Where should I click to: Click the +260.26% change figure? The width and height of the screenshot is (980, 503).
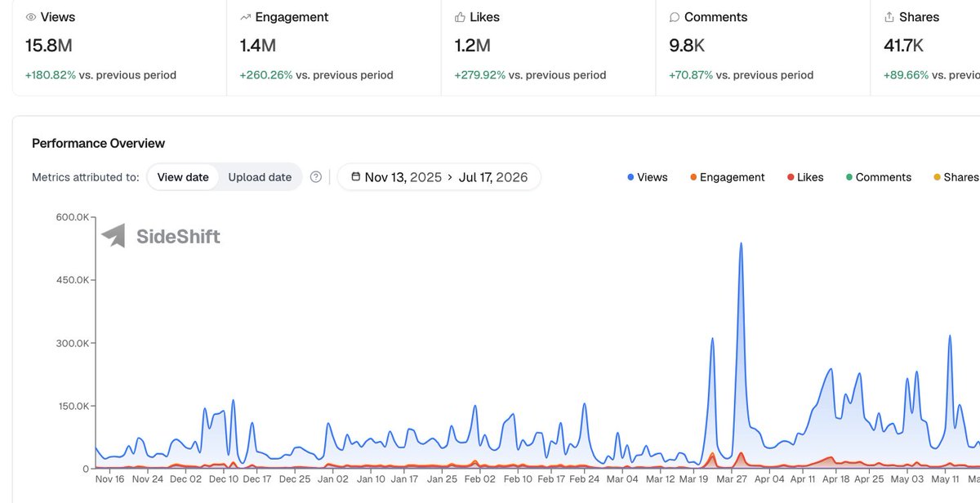[x=265, y=75]
